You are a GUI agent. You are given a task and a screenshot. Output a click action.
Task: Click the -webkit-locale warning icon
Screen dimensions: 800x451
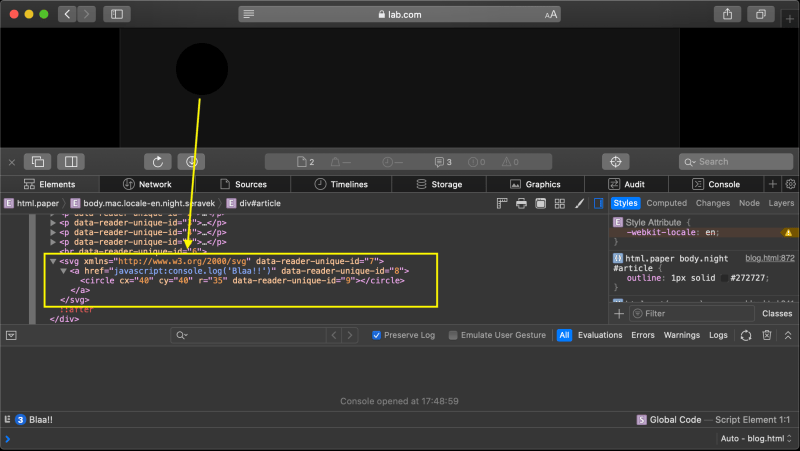[x=788, y=233]
